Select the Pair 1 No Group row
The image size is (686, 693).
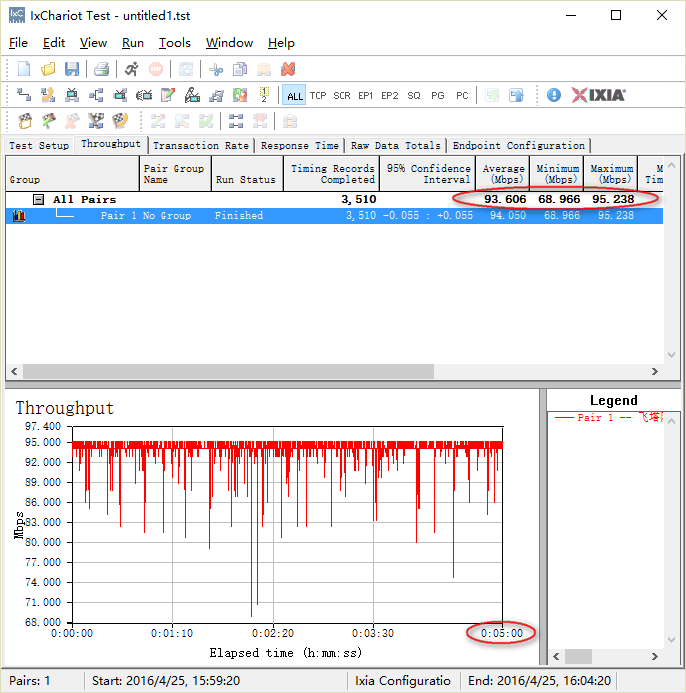[x=334, y=216]
